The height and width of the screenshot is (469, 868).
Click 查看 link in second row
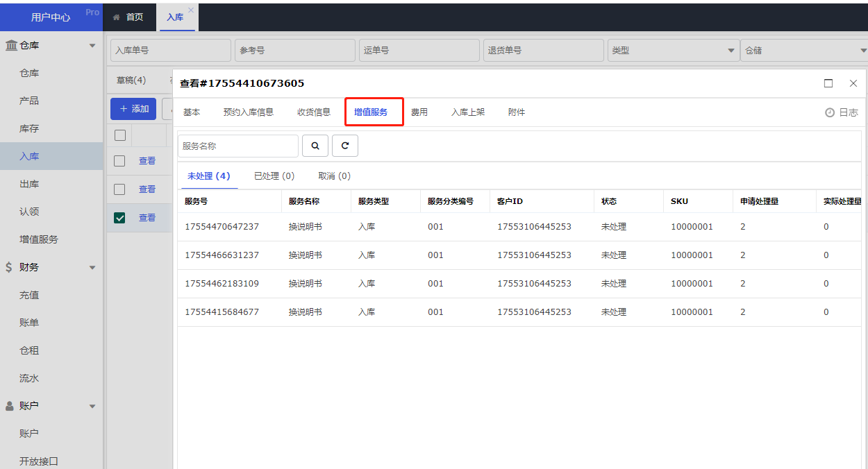[147, 189]
